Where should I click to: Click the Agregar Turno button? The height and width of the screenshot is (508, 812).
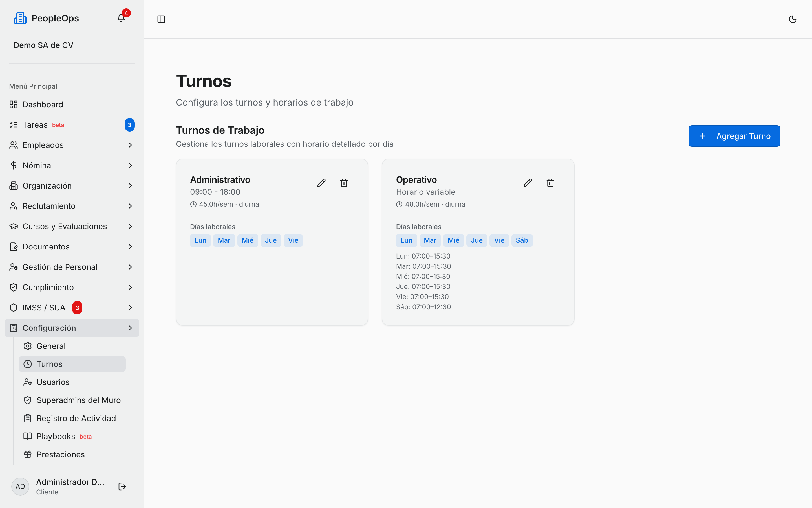tap(734, 136)
